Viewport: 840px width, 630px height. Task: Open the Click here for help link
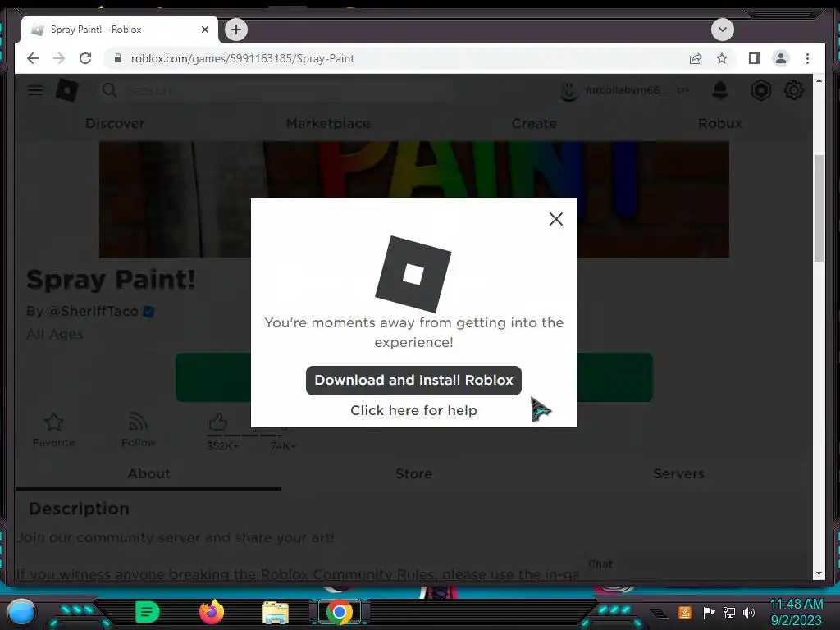(x=413, y=410)
